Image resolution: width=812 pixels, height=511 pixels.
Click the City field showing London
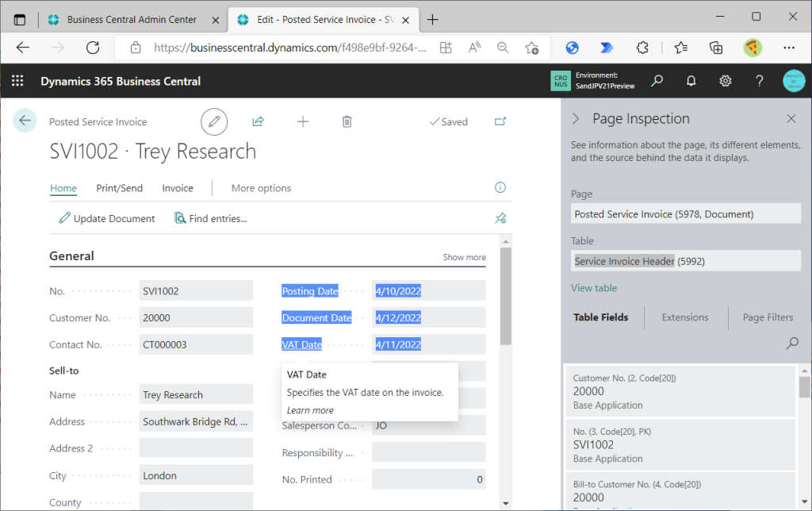[196, 475]
